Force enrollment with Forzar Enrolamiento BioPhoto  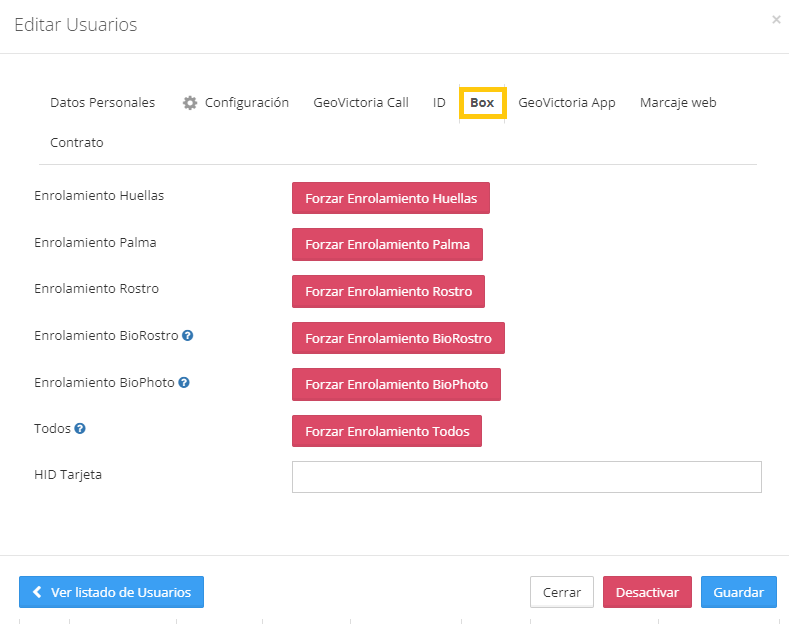pos(396,384)
